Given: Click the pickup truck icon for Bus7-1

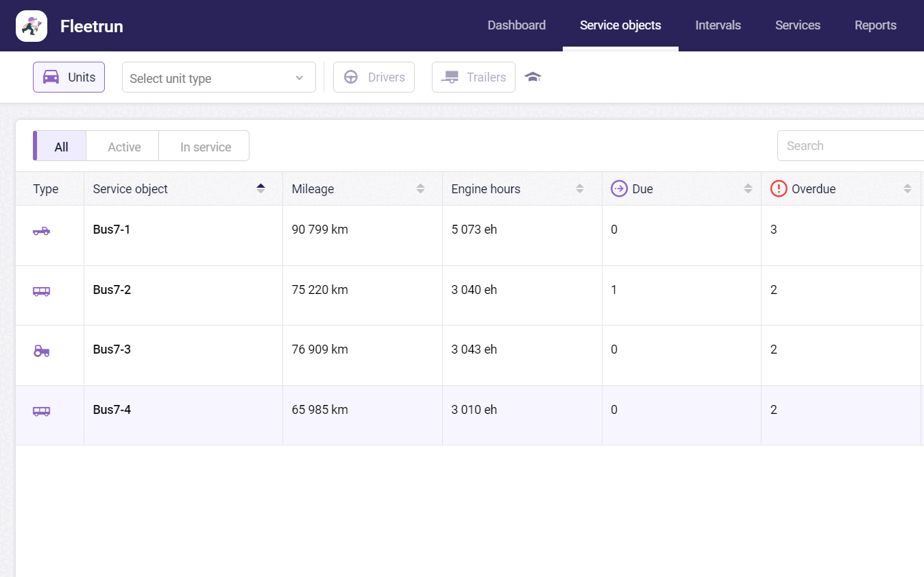Looking at the screenshot, I should click(x=41, y=231).
